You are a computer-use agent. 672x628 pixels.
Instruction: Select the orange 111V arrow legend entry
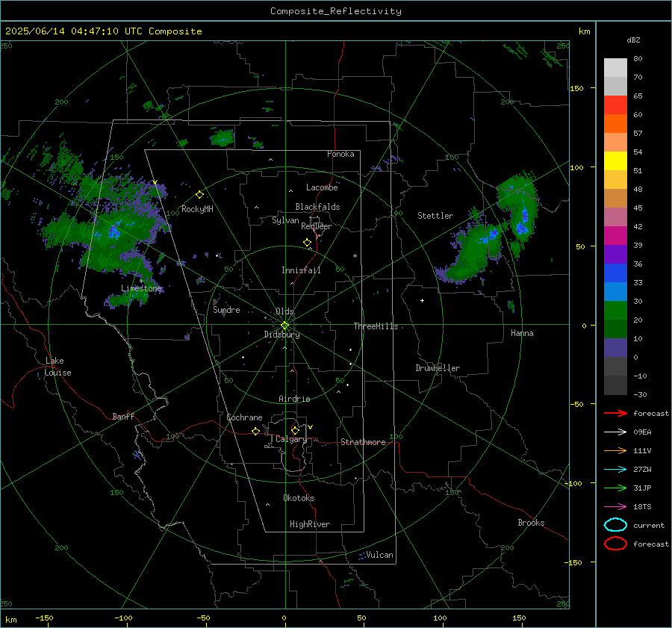click(x=615, y=450)
